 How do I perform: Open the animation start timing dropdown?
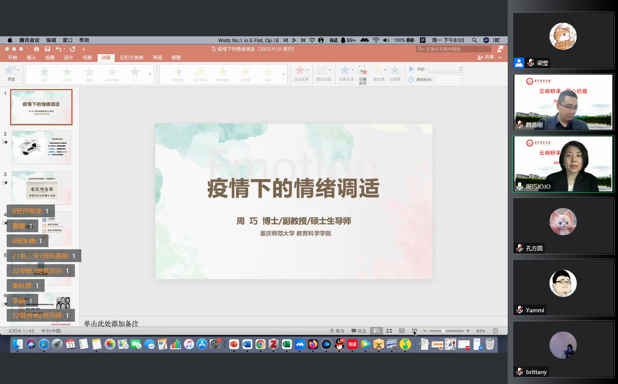click(445, 69)
